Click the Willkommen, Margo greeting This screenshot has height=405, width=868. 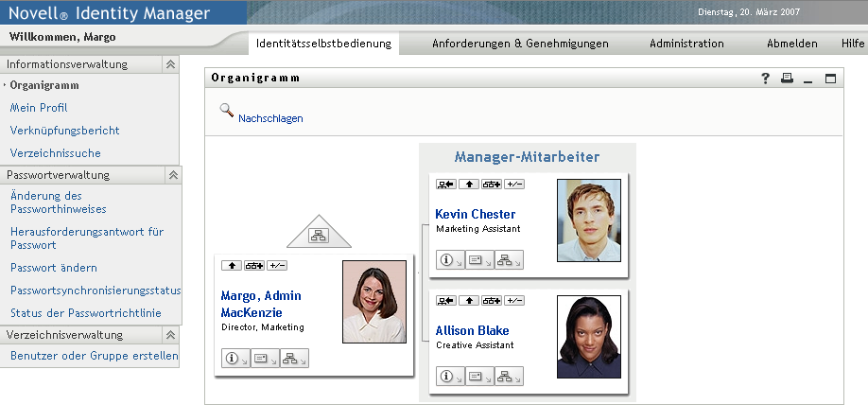coord(62,37)
